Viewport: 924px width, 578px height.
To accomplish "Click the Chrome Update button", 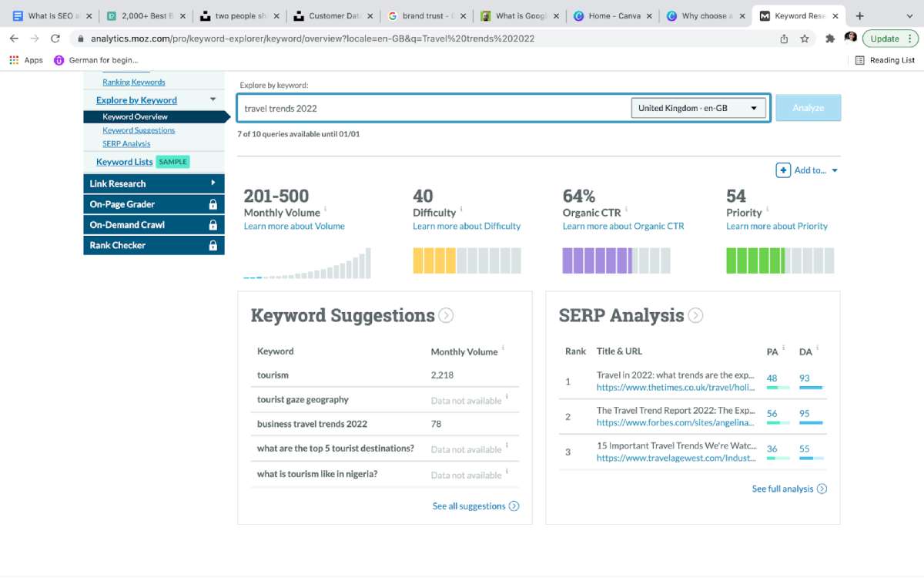I will click(890, 39).
